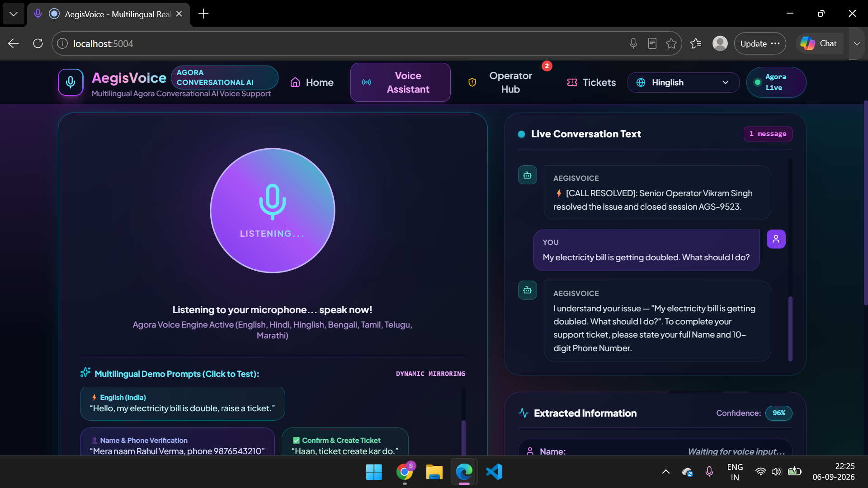Add page to favorites with star icon
This screenshot has height=488, width=868.
point(671,43)
